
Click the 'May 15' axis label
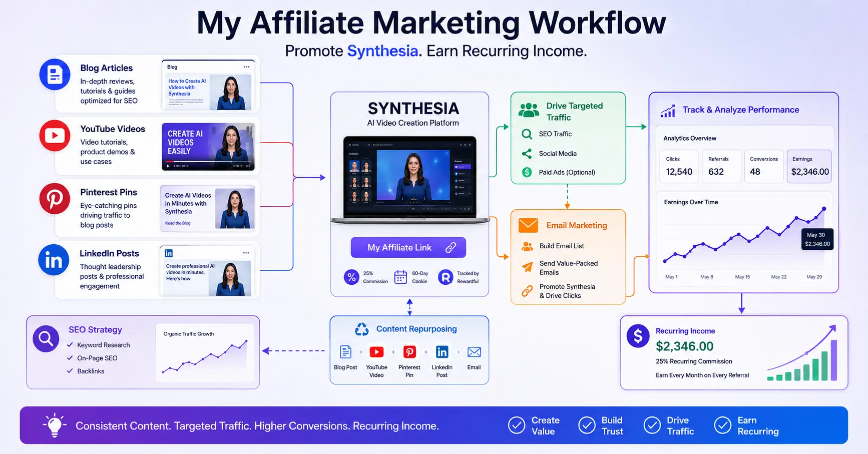[742, 277]
